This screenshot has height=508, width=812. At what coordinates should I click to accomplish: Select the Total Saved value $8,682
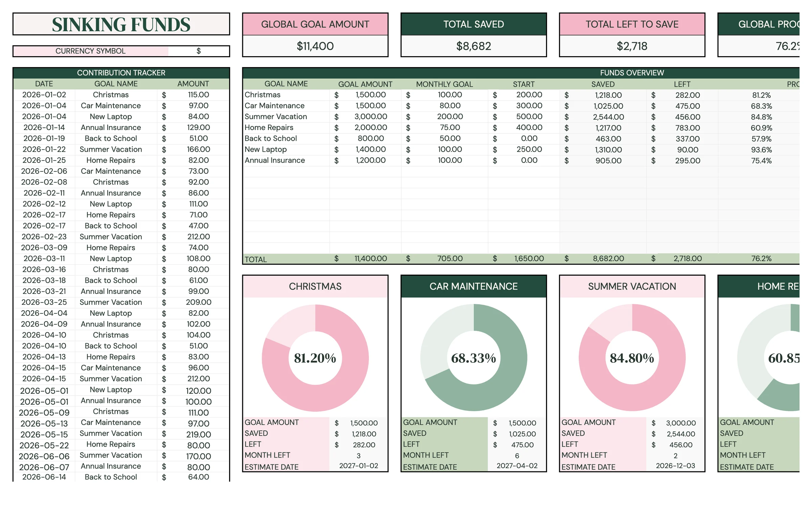473,46
